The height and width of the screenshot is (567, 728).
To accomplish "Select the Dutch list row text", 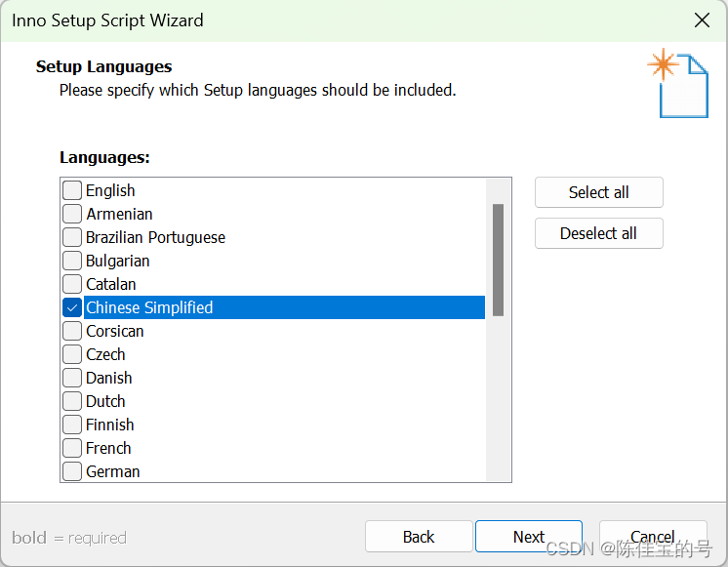I will click(x=105, y=401).
